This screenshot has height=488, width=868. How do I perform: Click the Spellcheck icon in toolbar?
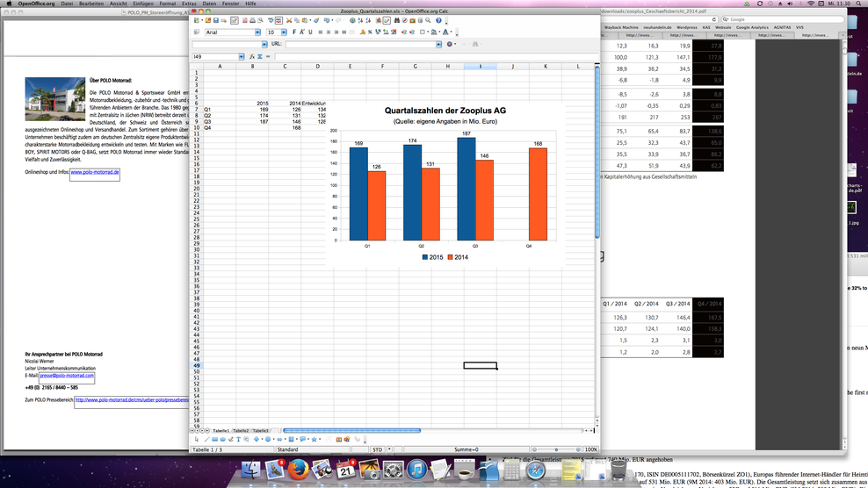tap(271, 20)
